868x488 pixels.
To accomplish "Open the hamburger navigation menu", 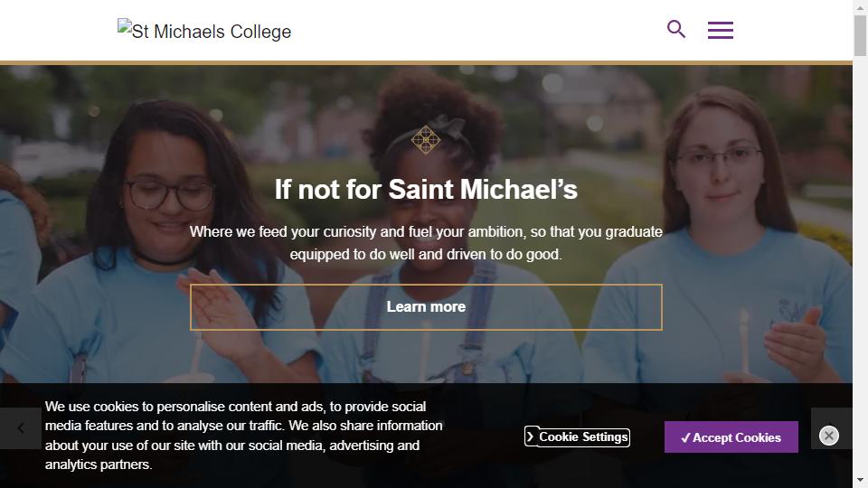I will (720, 30).
